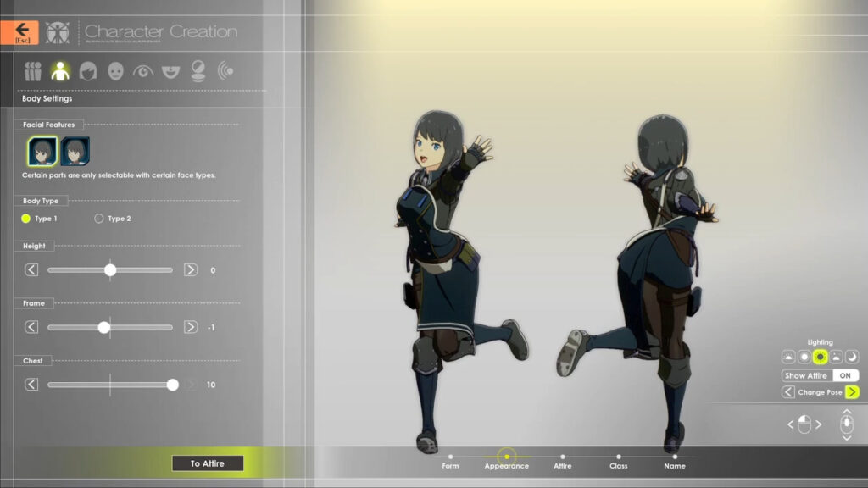
Task: Set lighting to bright midday sun
Action: point(821,357)
